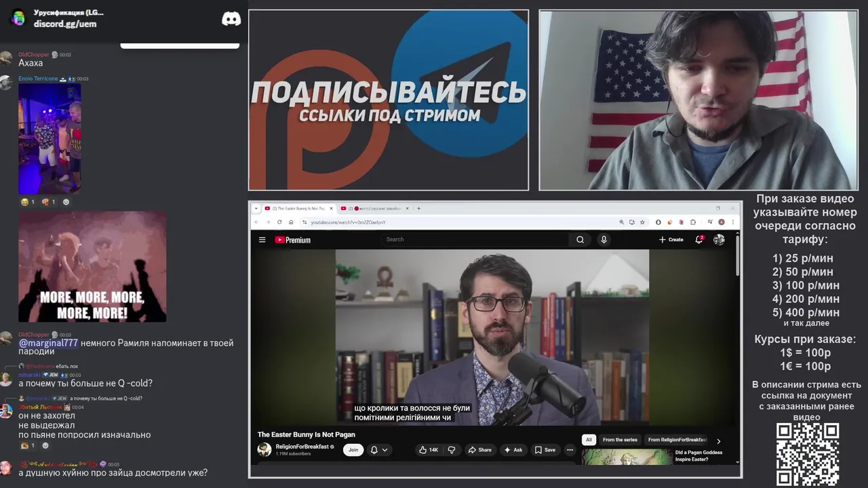The width and height of the screenshot is (868, 488).
Task: Click the Ask button
Action: 513,449
